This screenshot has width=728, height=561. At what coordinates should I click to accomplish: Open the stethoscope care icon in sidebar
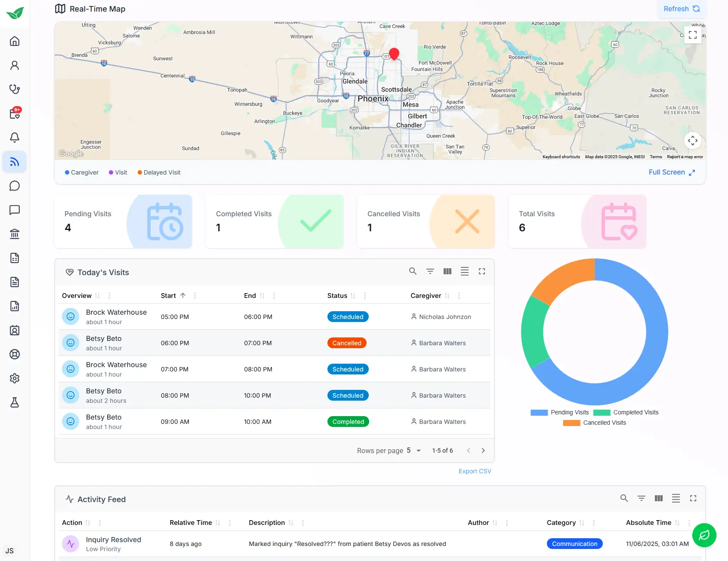pos(15,89)
